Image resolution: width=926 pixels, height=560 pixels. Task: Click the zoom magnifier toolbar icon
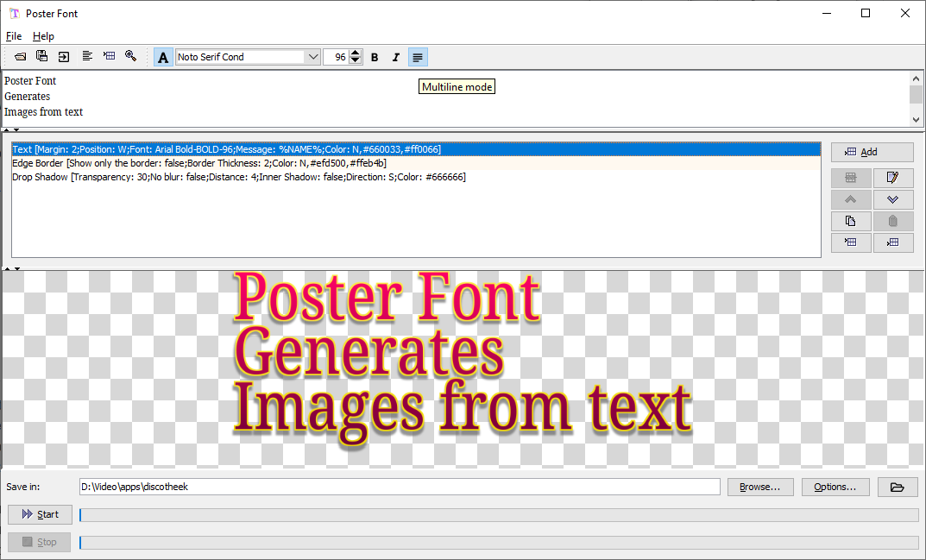[x=130, y=57]
